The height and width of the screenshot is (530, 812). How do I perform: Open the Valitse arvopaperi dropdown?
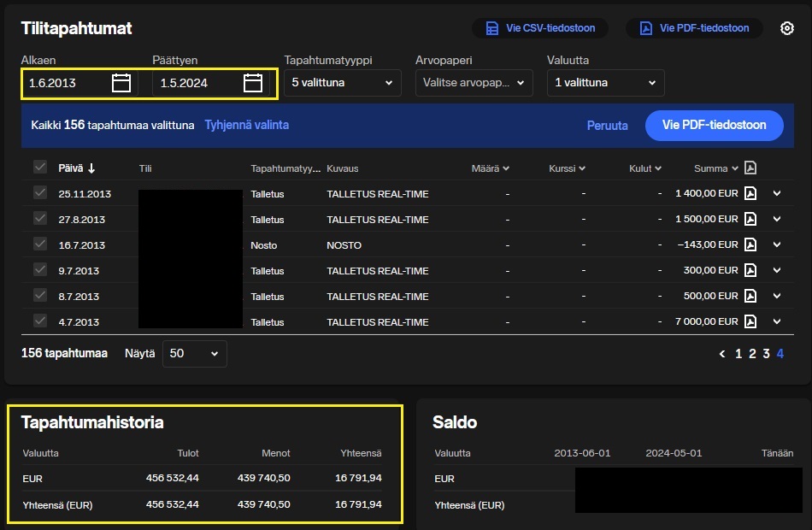[x=474, y=83]
